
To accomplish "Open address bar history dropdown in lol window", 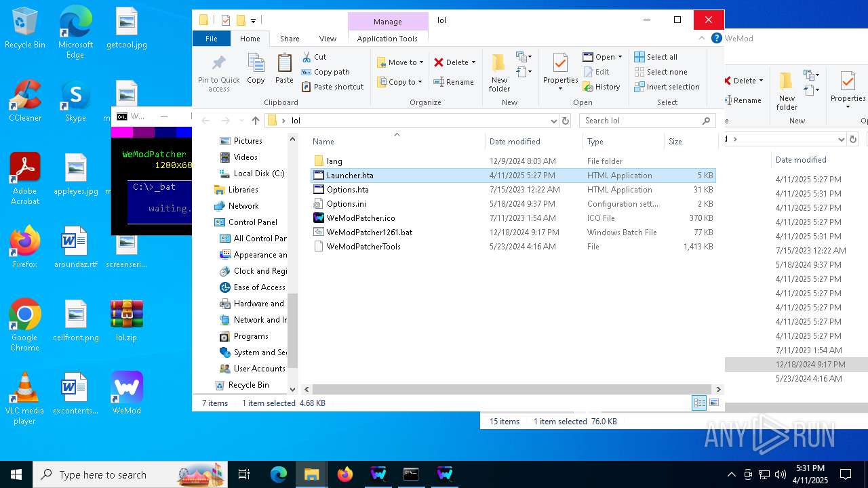I will [554, 121].
